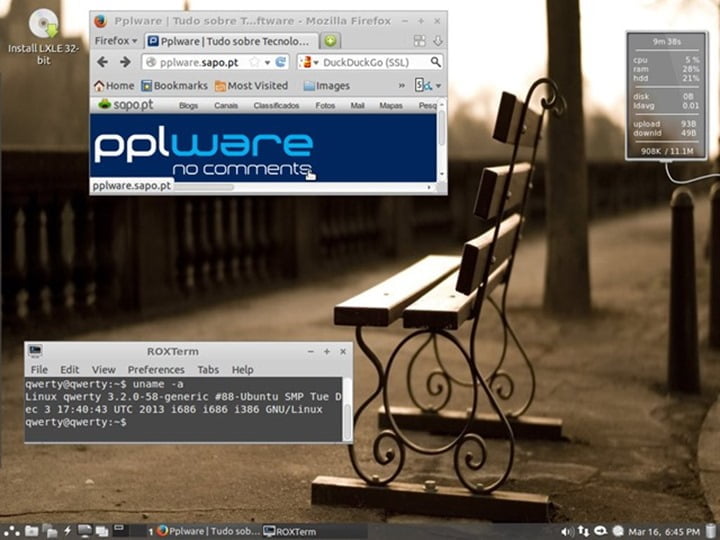Open the Install LXLE 32-bit desktop icon
The width and height of the screenshot is (720, 540).
point(44,38)
